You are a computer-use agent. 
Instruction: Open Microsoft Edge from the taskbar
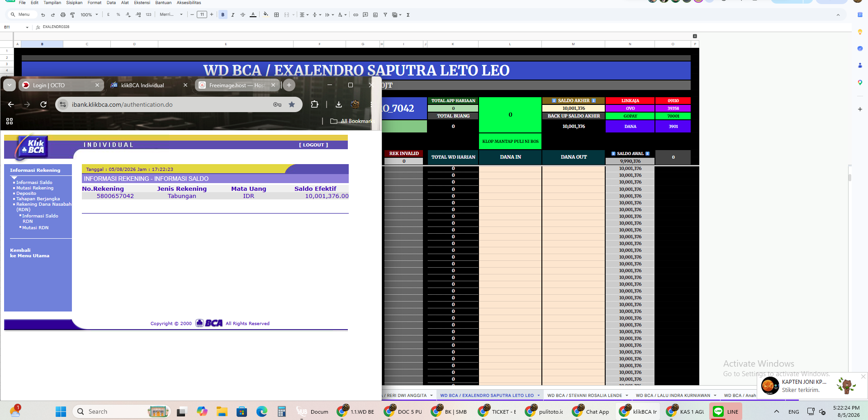pos(262,411)
